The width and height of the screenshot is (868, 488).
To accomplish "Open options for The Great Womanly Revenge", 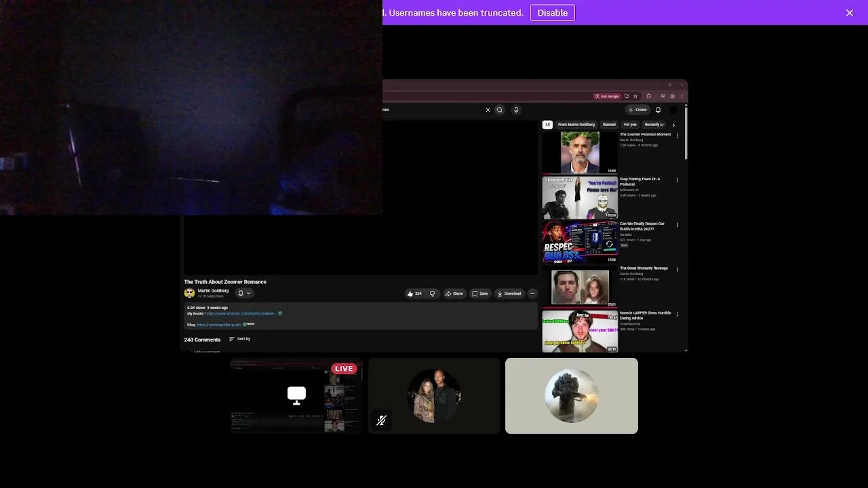I will (677, 270).
